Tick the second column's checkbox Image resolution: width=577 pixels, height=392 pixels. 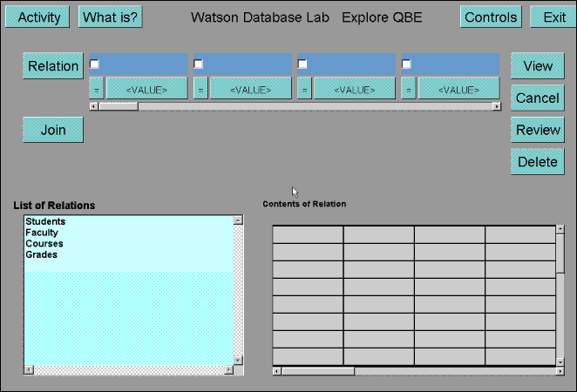(199, 64)
